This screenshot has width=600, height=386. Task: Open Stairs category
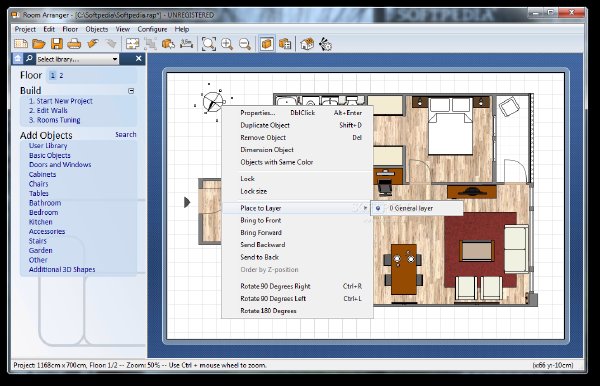[38, 241]
